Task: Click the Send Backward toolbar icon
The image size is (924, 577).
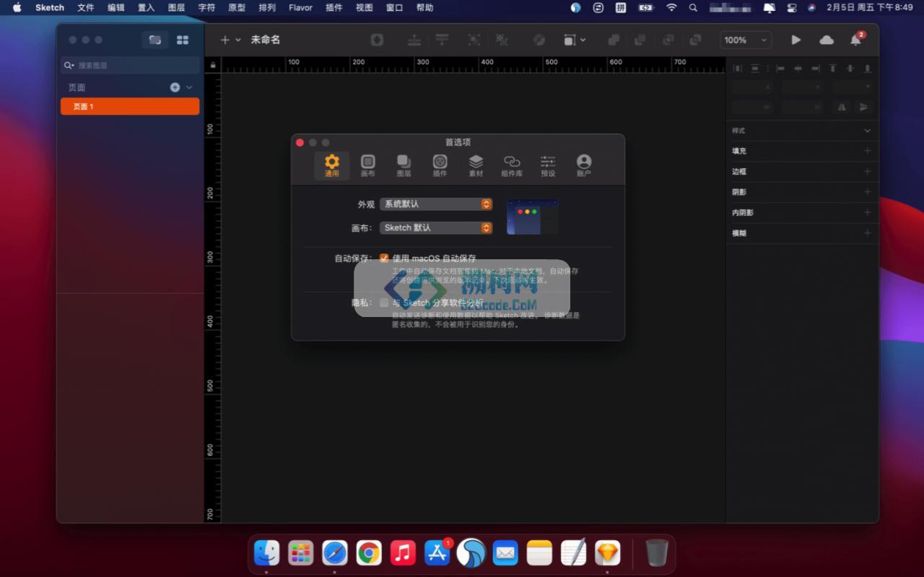Action: 442,40
